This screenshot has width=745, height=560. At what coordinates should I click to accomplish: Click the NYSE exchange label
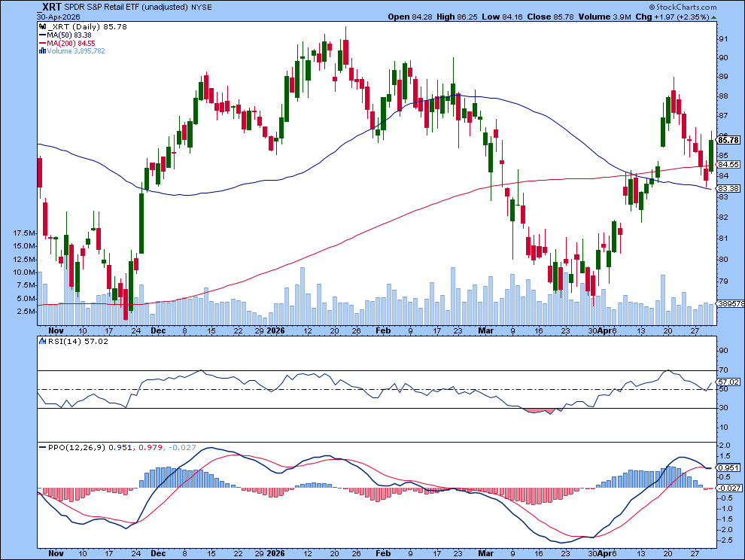point(202,7)
